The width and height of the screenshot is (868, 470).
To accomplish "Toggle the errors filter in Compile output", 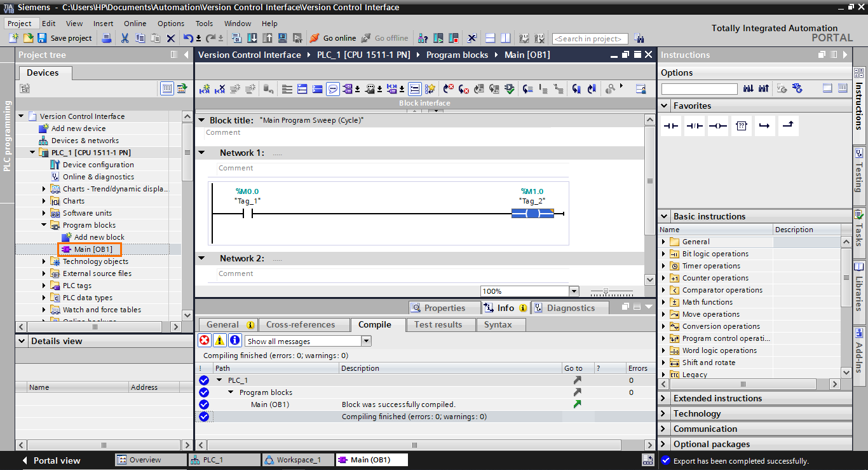I will click(x=205, y=340).
